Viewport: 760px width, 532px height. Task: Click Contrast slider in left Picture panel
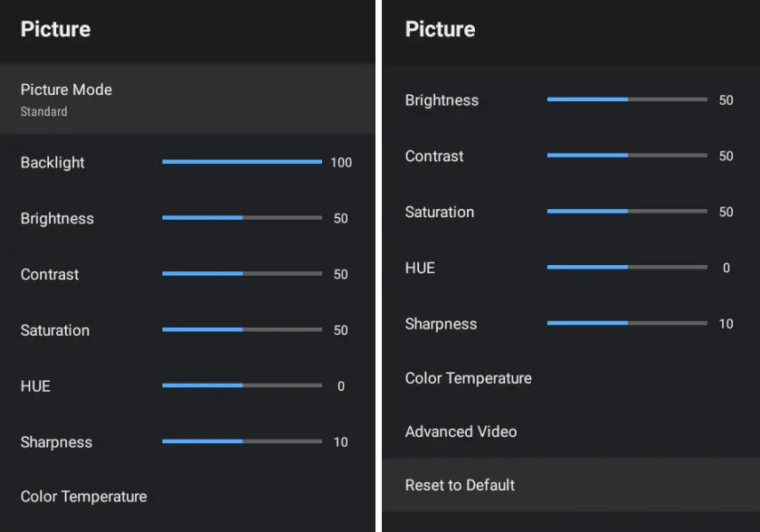click(x=242, y=274)
